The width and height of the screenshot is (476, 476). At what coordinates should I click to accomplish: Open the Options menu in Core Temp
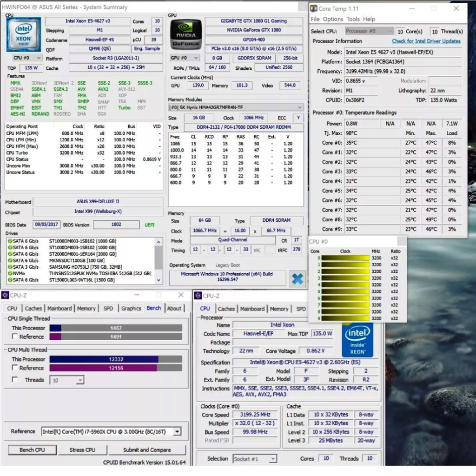pos(333,19)
